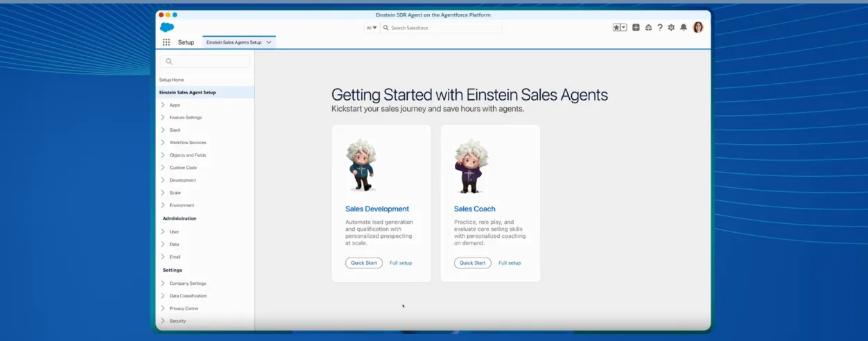
Task: Click the Sales Coach Einstein character image
Action: coord(471,166)
